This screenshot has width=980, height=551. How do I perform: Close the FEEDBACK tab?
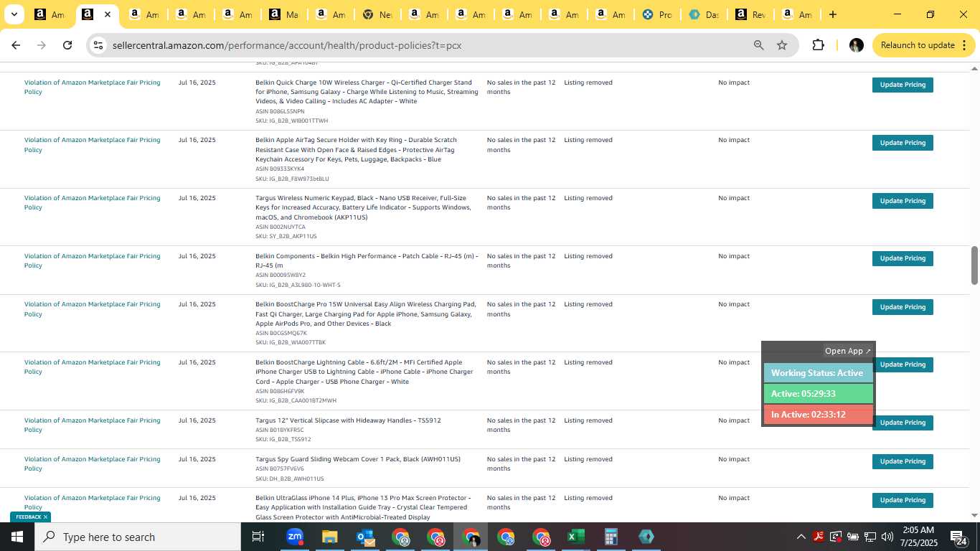[x=45, y=517]
